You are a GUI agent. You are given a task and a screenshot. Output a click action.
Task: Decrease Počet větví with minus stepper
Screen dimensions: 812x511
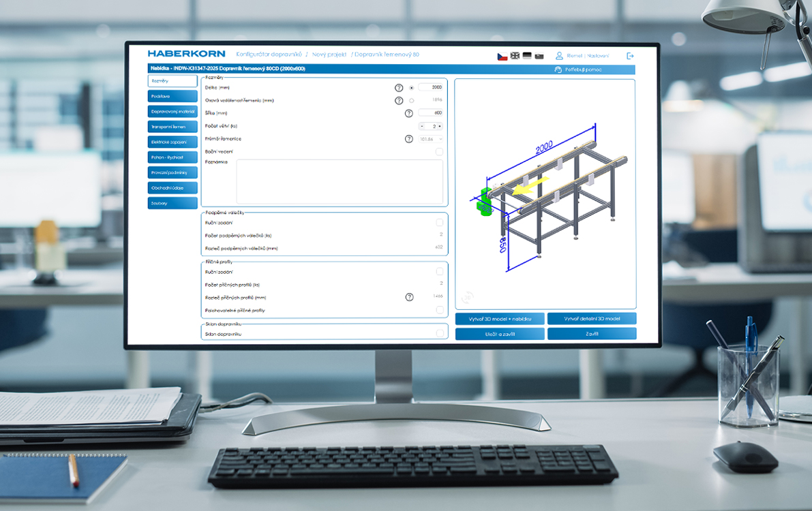click(x=422, y=126)
